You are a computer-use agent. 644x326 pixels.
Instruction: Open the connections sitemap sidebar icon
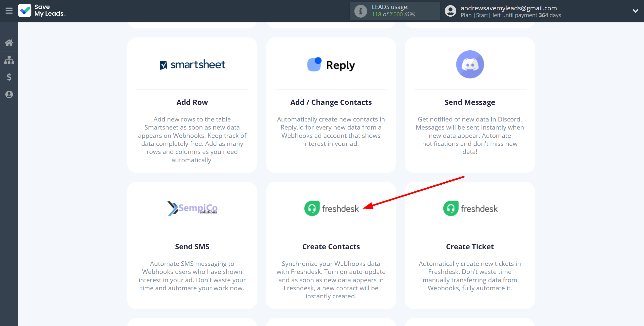click(x=9, y=60)
